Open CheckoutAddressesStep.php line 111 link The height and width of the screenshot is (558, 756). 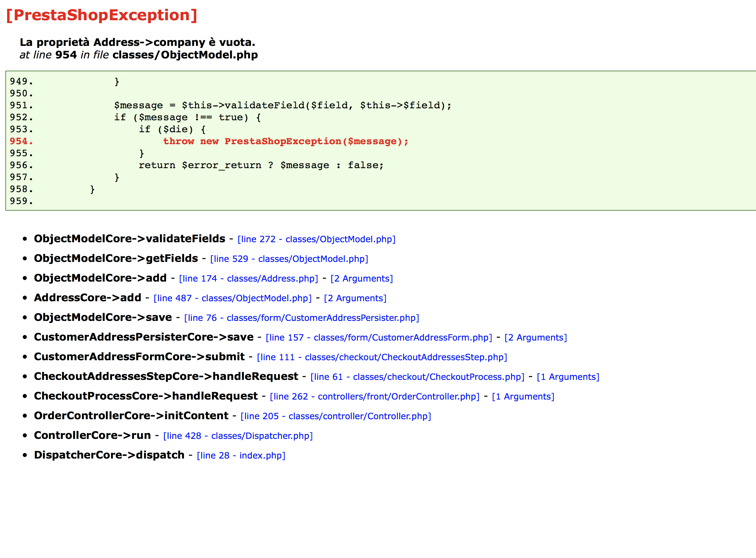[x=382, y=357]
